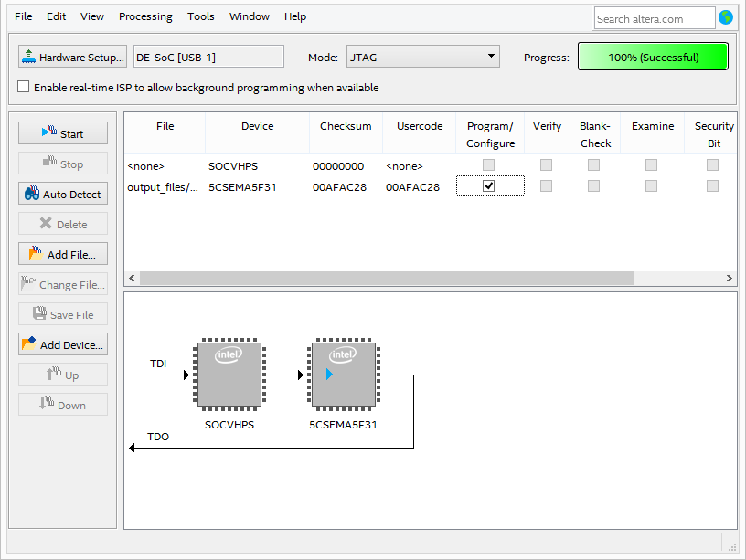Click the Search altera.com field
The height and width of the screenshot is (560, 746).
pyautogui.click(x=655, y=18)
